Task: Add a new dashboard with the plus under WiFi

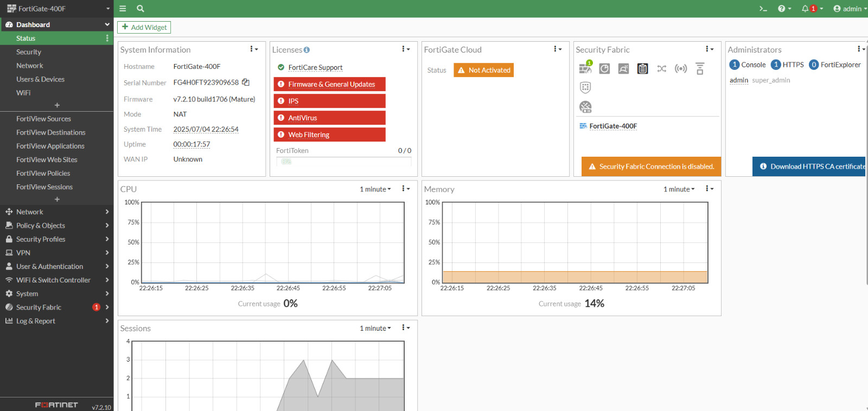Action: 57,105
